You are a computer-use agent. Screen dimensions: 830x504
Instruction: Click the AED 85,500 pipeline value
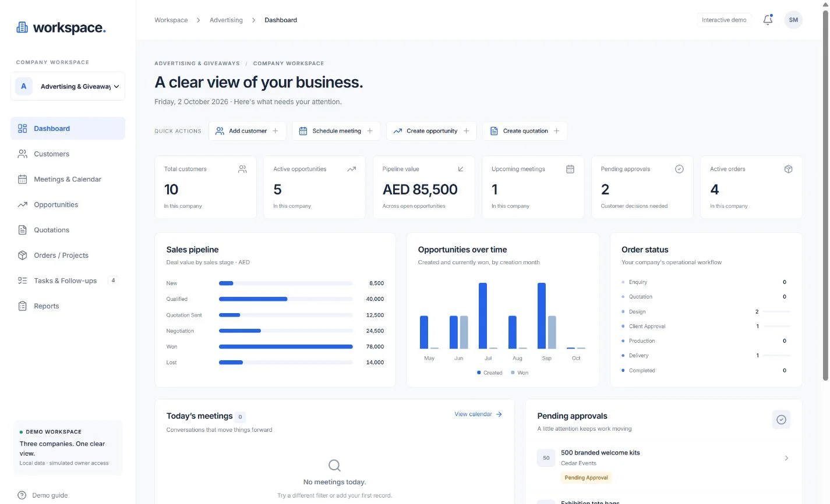pos(420,190)
